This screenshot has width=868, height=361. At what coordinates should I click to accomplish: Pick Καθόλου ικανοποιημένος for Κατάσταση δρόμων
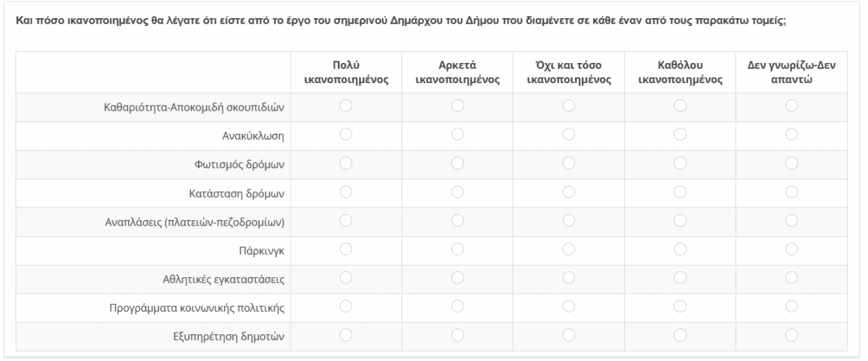pyautogui.click(x=680, y=192)
